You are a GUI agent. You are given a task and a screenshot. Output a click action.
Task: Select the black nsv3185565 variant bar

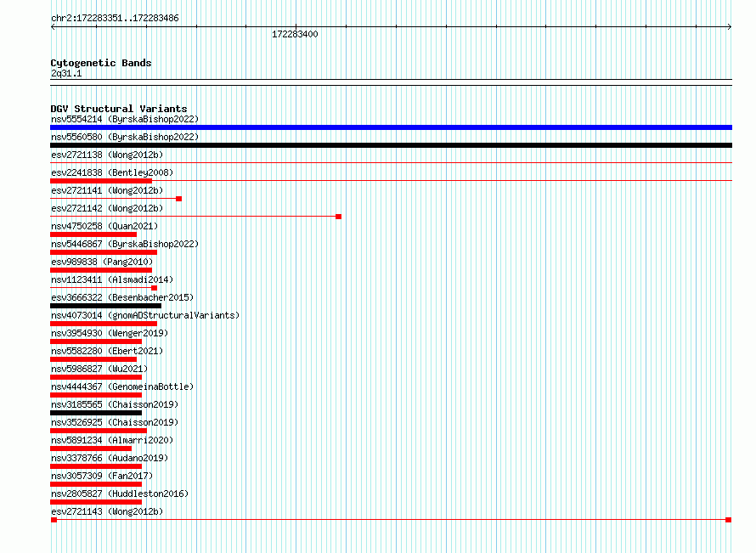pos(96,413)
